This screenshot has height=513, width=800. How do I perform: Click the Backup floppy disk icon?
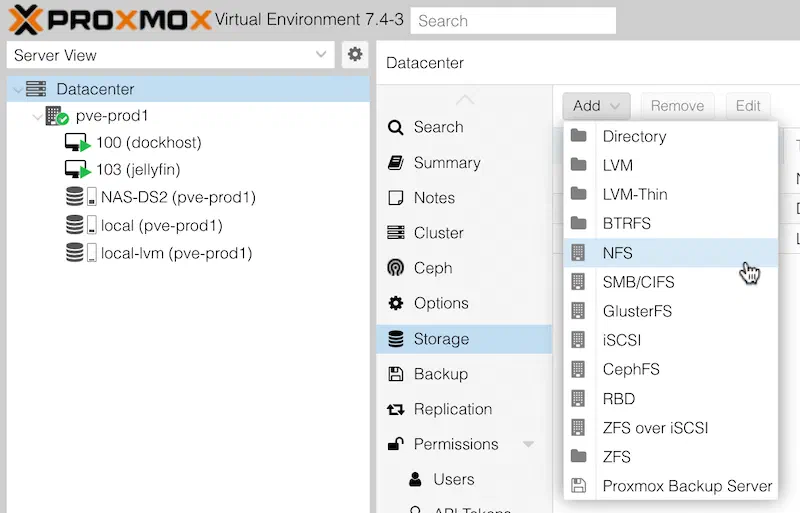pos(395,374)
